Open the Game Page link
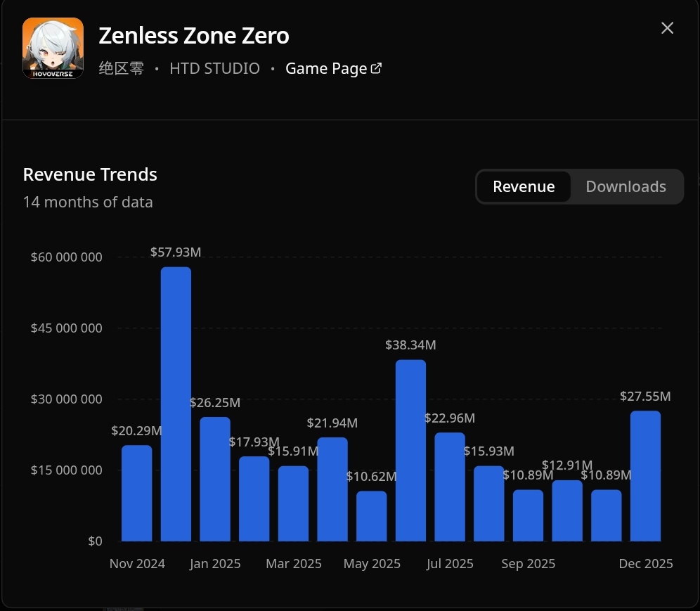 pos(333,68)
